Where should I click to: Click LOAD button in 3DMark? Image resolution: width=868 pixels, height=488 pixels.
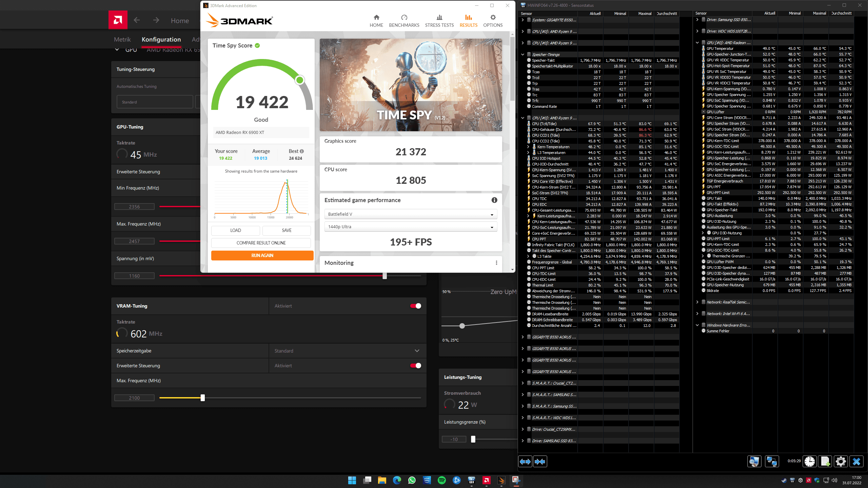236,230
